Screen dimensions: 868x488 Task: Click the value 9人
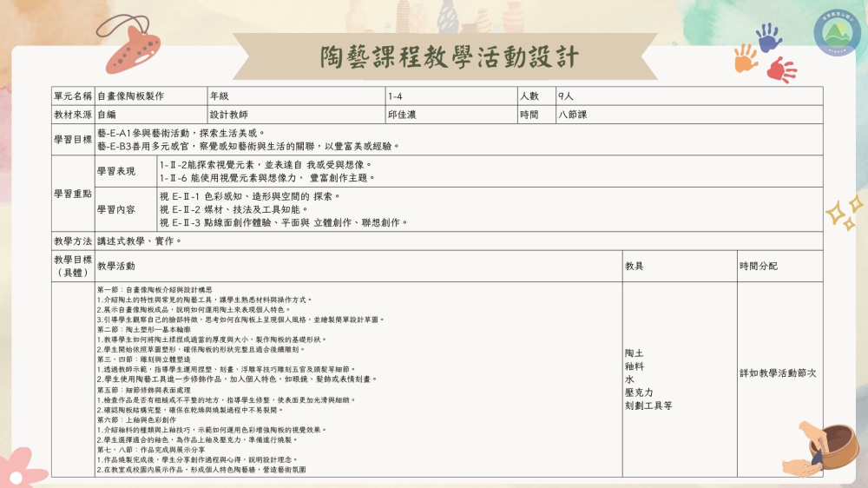click(x=565, y=96)
